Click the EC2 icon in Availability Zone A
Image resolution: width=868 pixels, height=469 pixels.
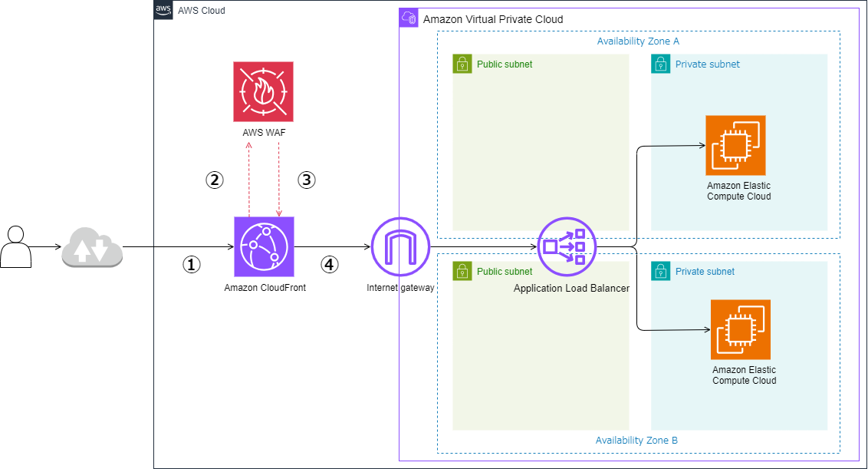click(x=735, y=145)
